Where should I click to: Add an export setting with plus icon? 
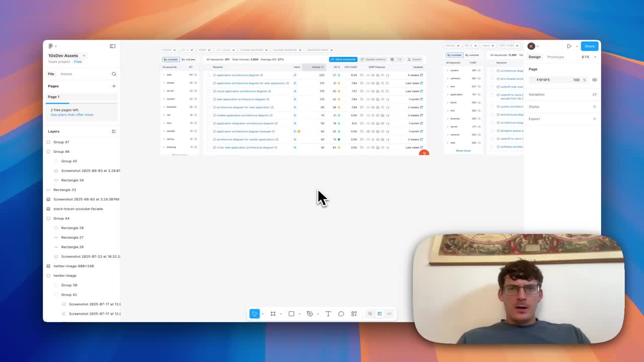pos(594,119)
